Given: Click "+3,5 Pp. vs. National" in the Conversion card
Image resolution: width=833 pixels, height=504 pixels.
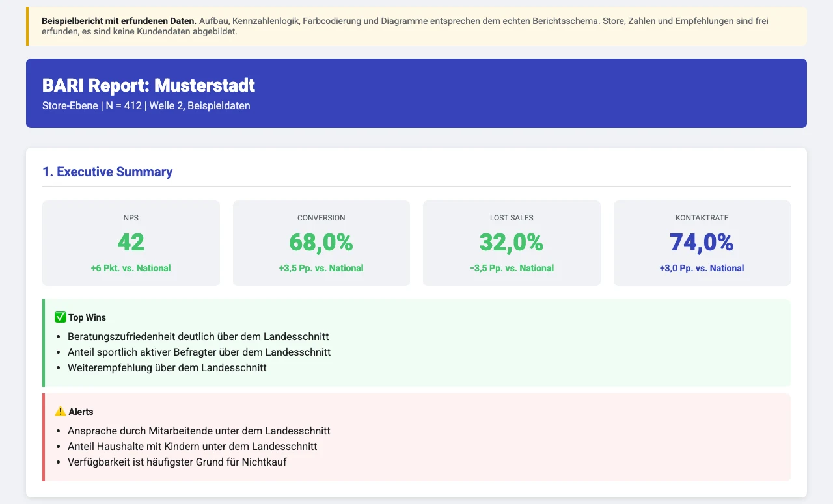Looking at the screenshot, I should click(321, 268).
